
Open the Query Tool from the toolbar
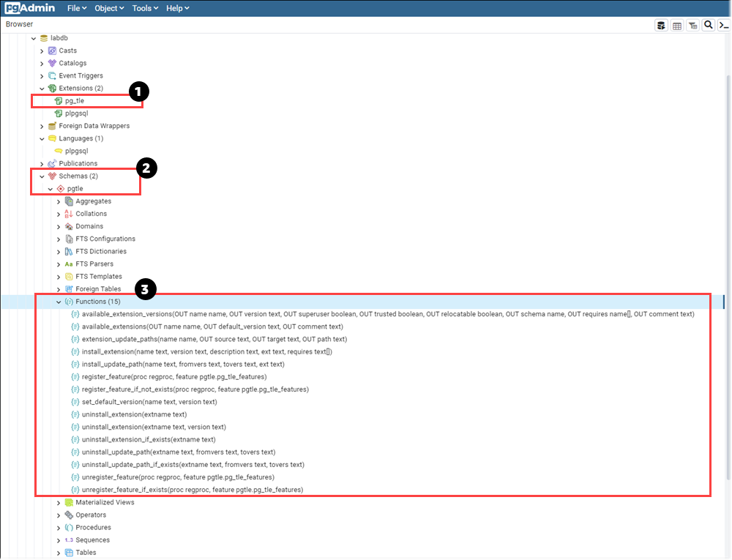click(x=661, y=24)
